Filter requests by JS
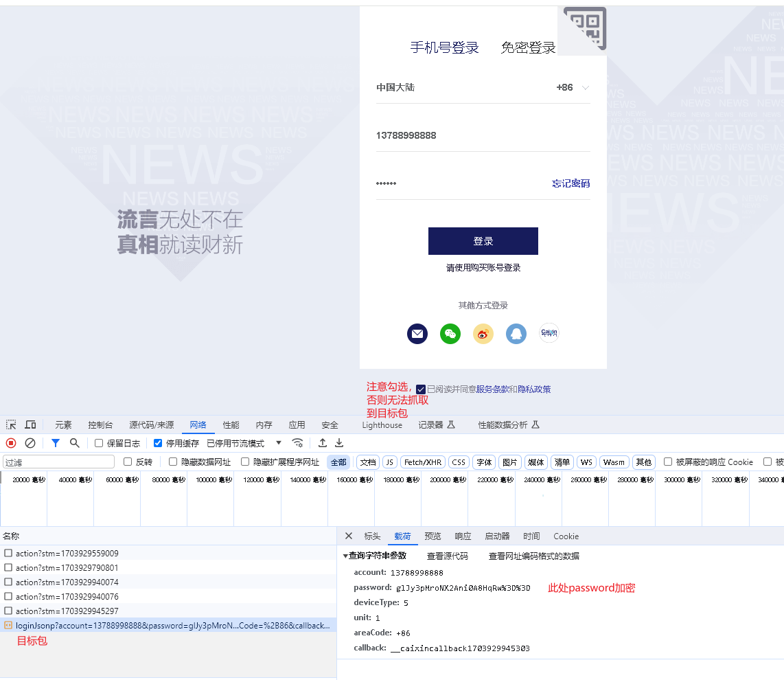This screenshot has height=680, width=784. (x=389, y=462)
